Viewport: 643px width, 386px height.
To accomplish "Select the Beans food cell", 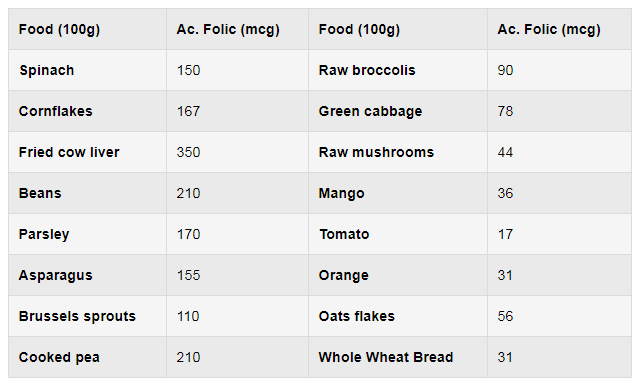I will click(87, 193).
